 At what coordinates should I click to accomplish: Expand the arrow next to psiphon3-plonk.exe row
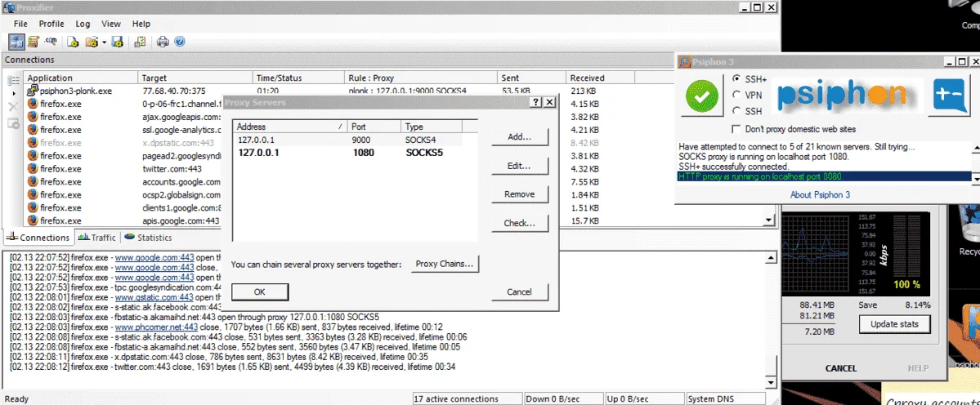[14, 92]
